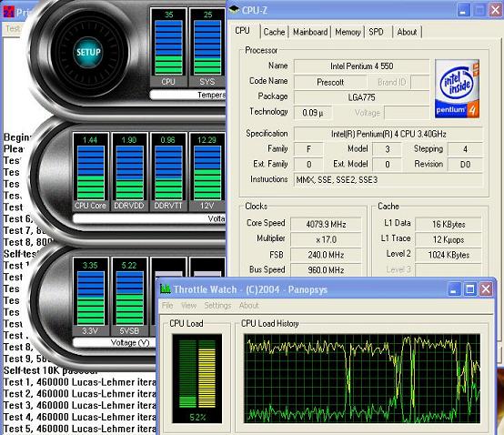
Task: Click the Name field 'Intel Pentium 4 550'
Action: coord(361,66)
